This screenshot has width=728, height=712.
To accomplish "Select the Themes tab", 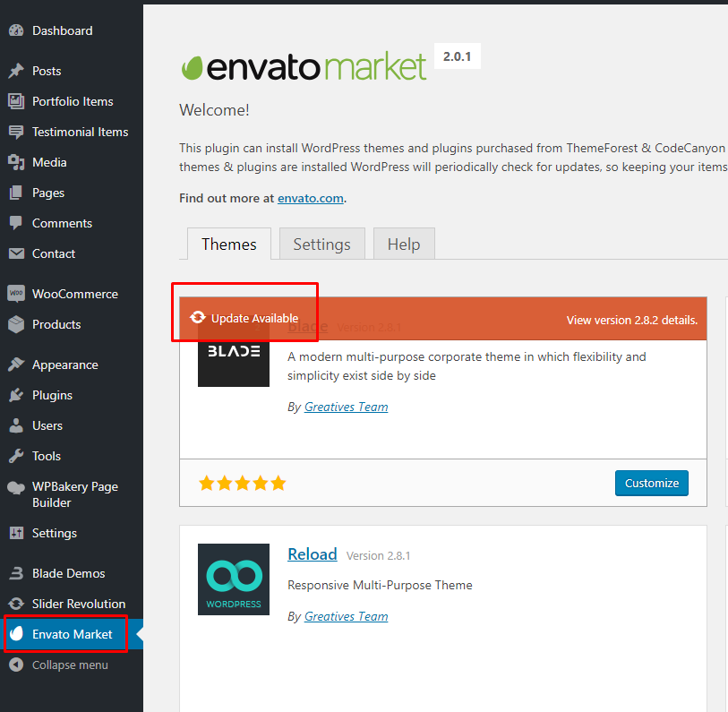I will point(228,244).
